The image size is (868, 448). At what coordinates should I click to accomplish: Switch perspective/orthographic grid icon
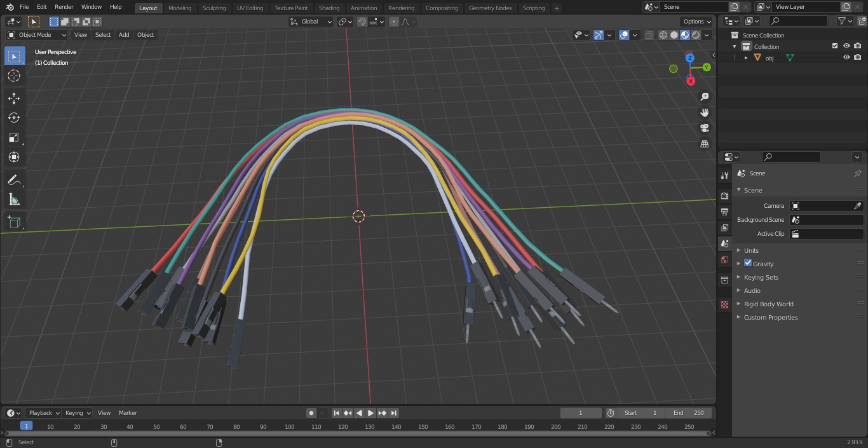coord(704,144)
